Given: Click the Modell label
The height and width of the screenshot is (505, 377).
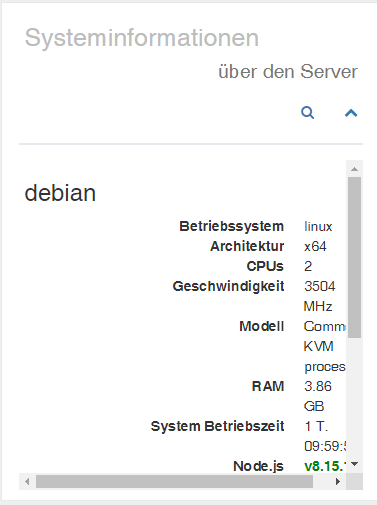Looking at the screenshot, I should [262, 326].
